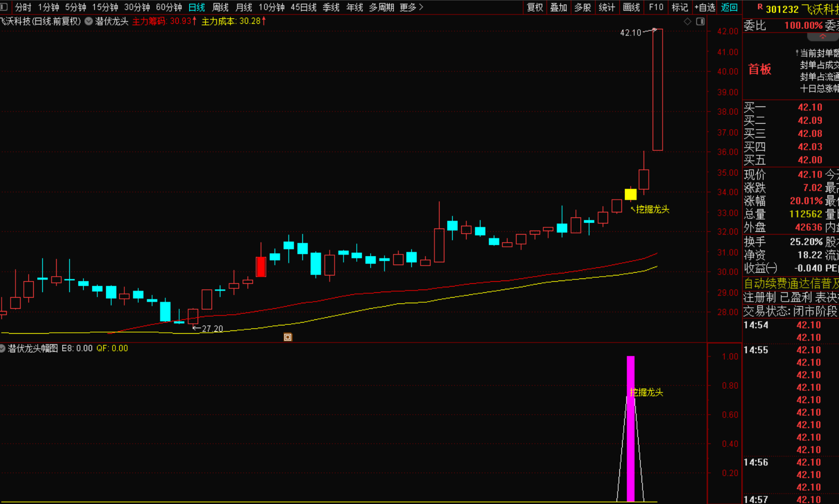839x504 pixels.
Task: Toggle the 画线 drawing tools
Action: pyautogui.click(x=631, y=7)
